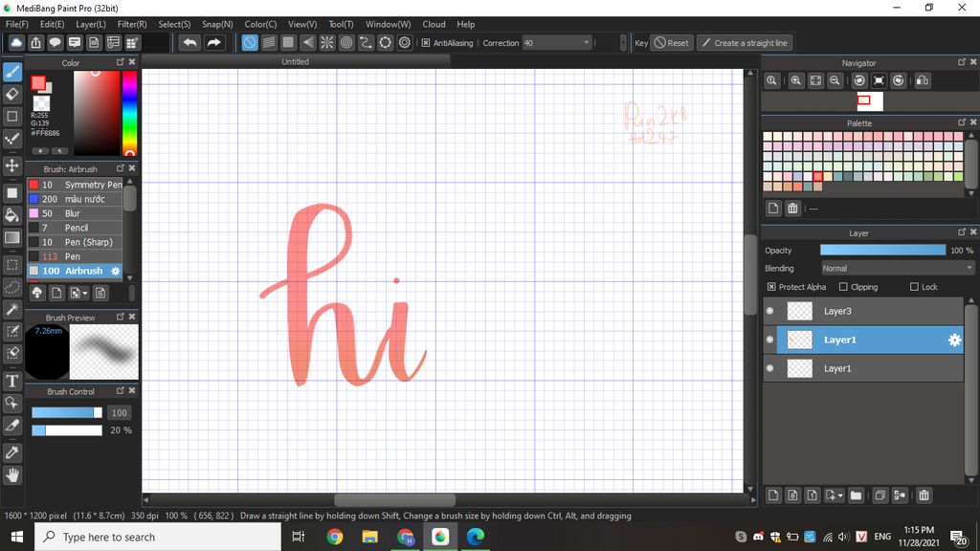Screen dimensions: 980x551
Task: Click the Undo arrow
Action: click(190, 42)
